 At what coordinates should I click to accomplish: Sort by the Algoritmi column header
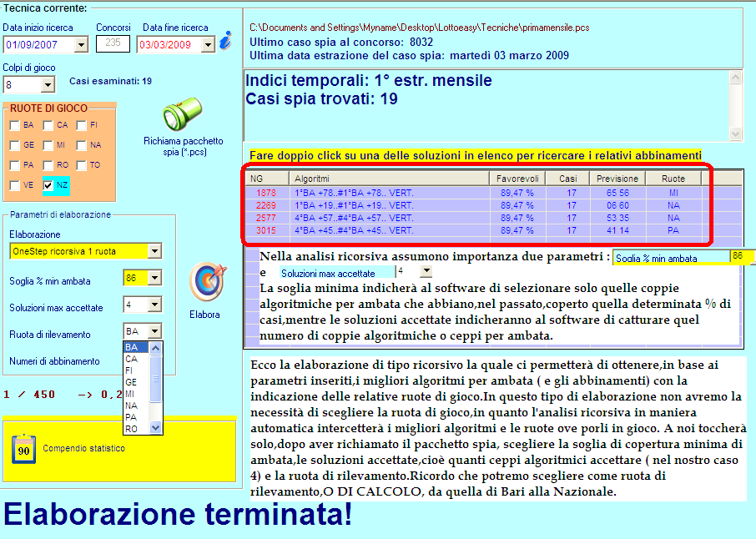point(389,179)
